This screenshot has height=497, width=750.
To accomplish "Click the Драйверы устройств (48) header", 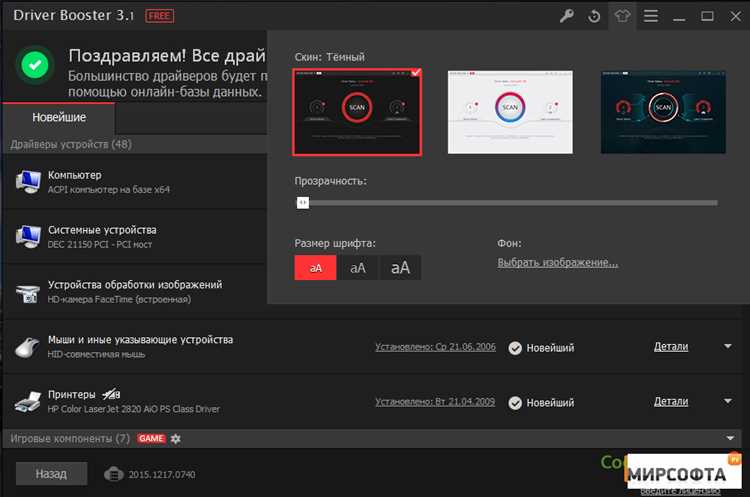I will [x=71, y=144].
